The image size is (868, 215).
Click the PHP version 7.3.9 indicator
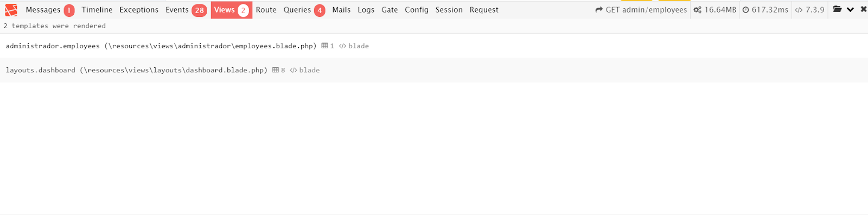click(809, 10)
